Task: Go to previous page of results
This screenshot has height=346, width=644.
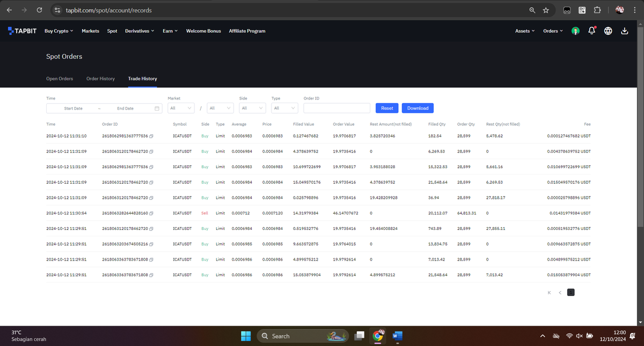Action: click(560, 292)
